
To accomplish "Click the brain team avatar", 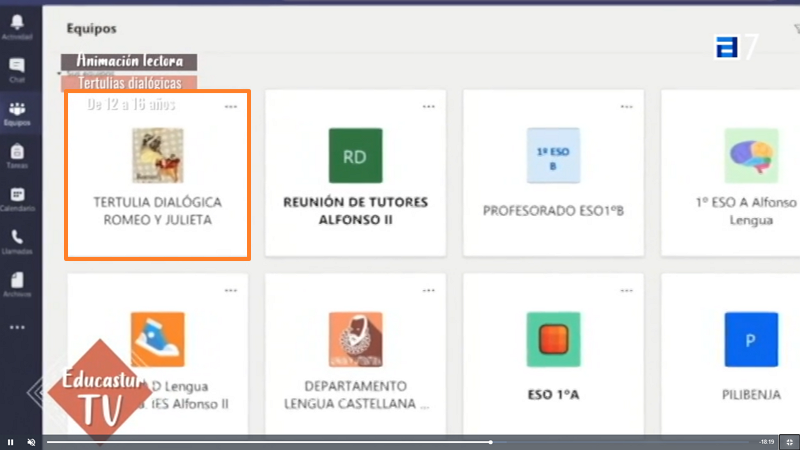I will click(752, 156).
